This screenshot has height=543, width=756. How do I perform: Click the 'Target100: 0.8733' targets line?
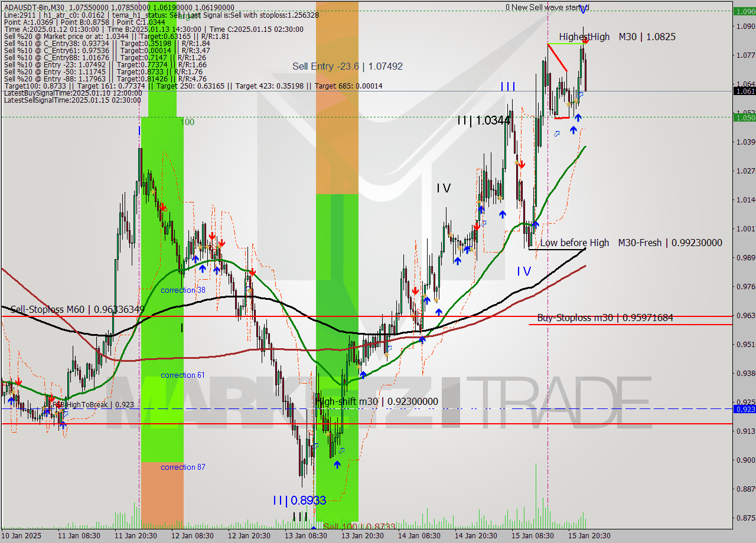click(x=193, y=86)
